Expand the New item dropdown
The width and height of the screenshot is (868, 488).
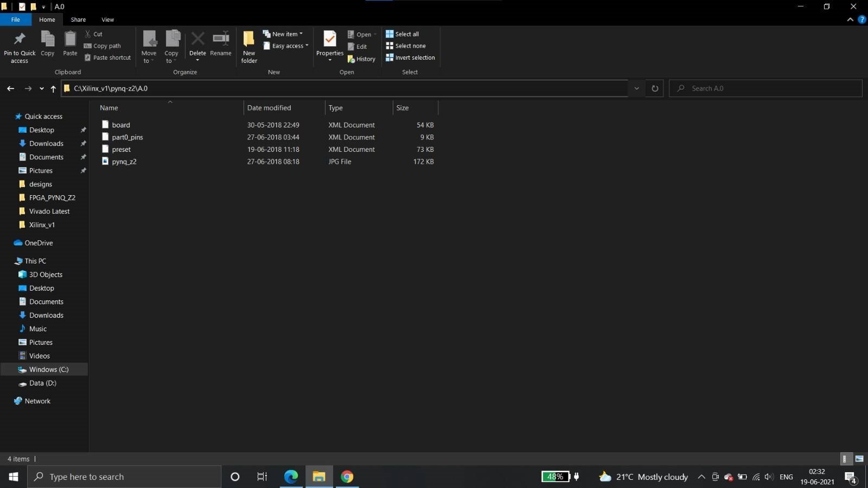click(283, 34)
